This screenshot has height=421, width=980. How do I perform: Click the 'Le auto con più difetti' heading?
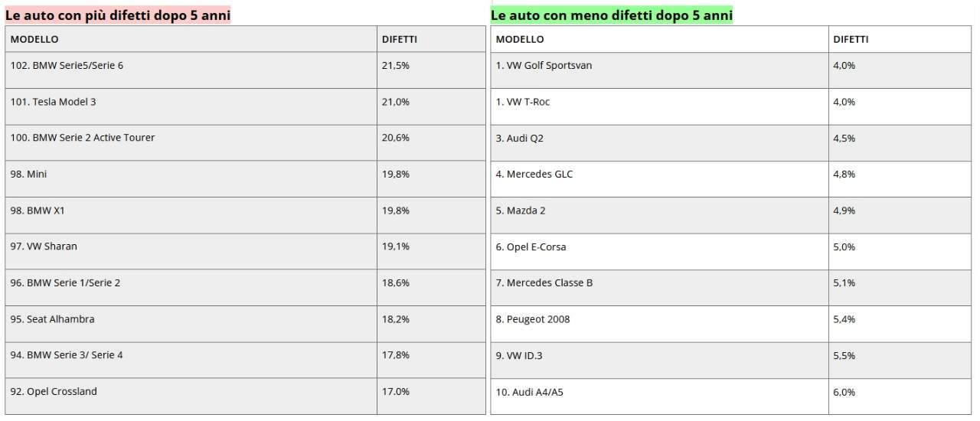pos(118,15)
